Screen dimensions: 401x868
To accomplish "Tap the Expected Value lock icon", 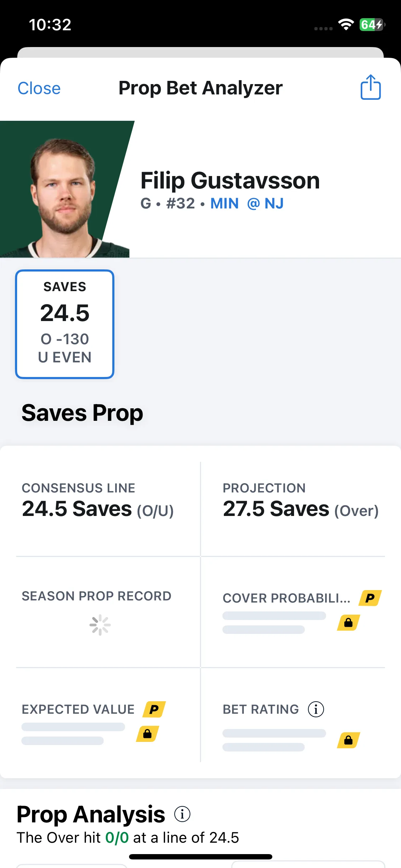I will (147, 734).
